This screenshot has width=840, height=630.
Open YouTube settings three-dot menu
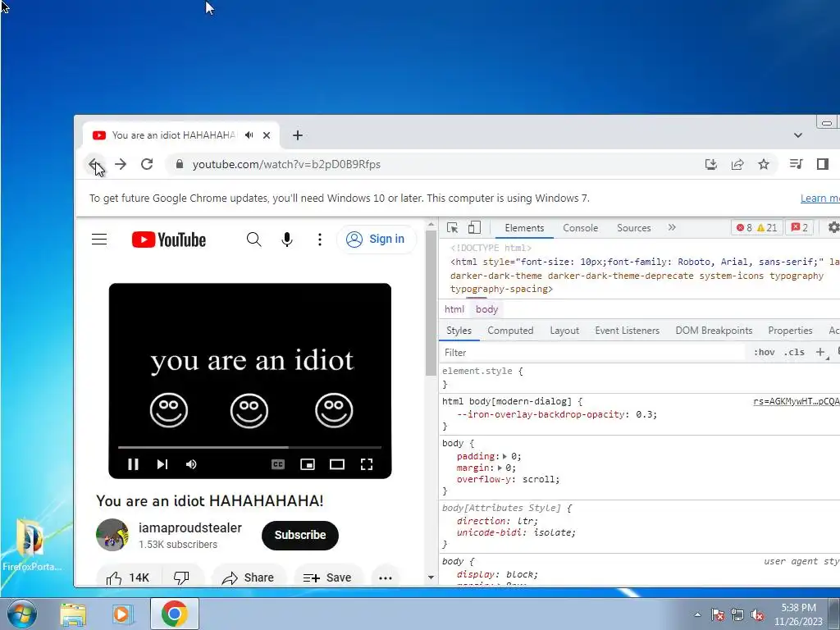pyautogui.click(x=320, y=240)
